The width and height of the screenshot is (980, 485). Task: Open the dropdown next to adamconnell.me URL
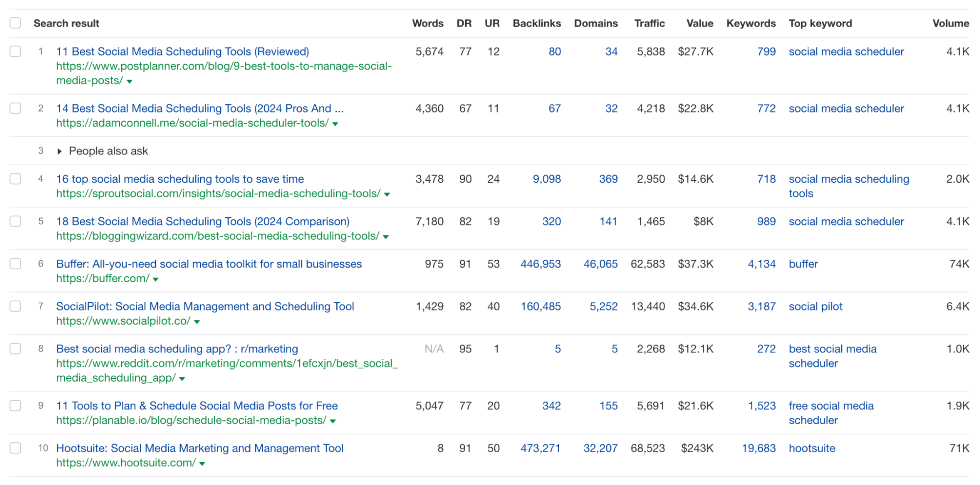click(335, 123)
